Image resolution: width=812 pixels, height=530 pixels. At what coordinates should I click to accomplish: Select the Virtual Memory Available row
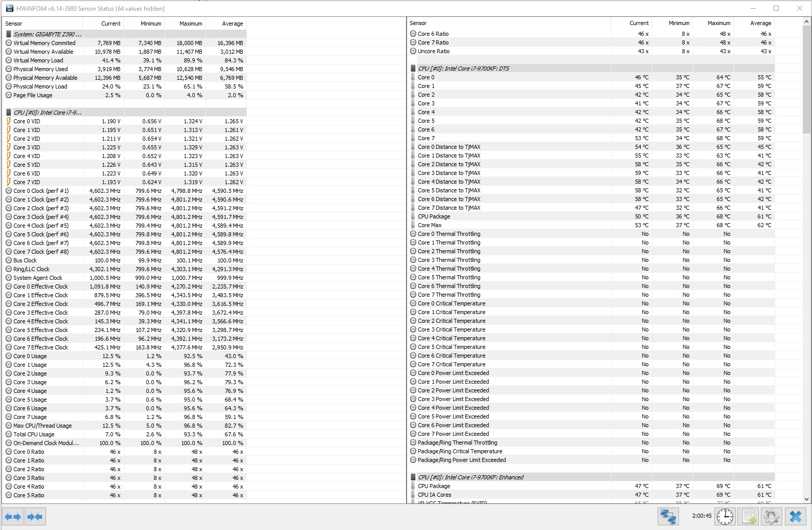pos(125,52)
